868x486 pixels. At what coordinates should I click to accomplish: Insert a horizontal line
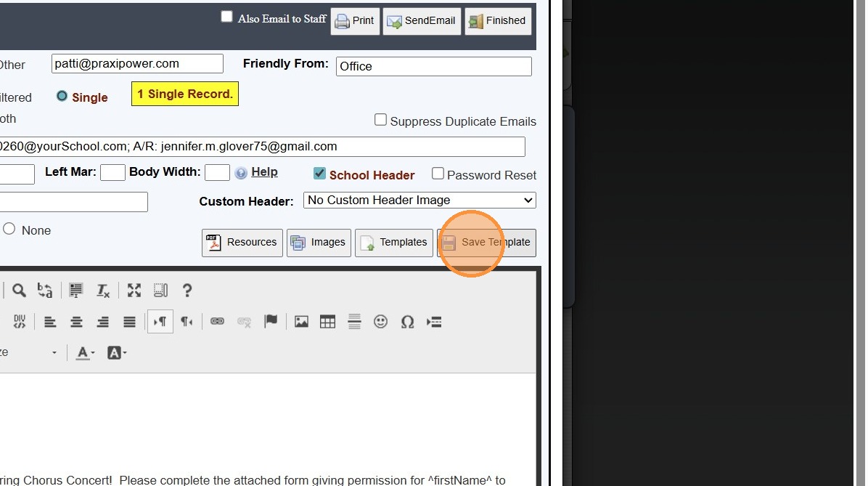tap(354, 321)
